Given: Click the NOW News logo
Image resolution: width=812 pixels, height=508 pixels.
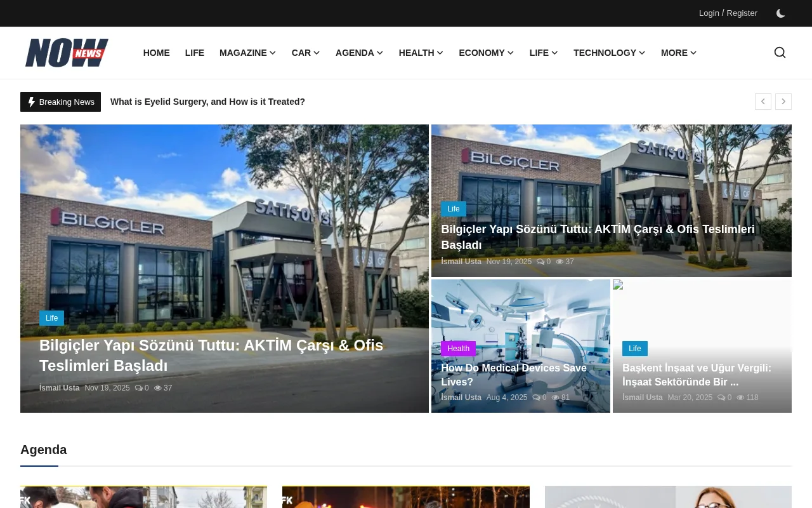Looking at the screenshot, I should [x=67, y=53].
